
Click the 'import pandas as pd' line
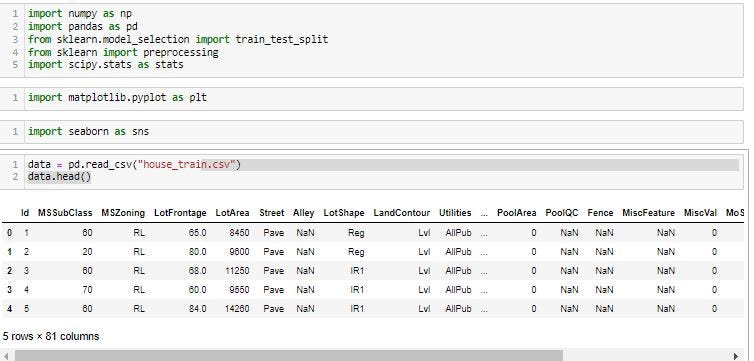coord(83,26)
